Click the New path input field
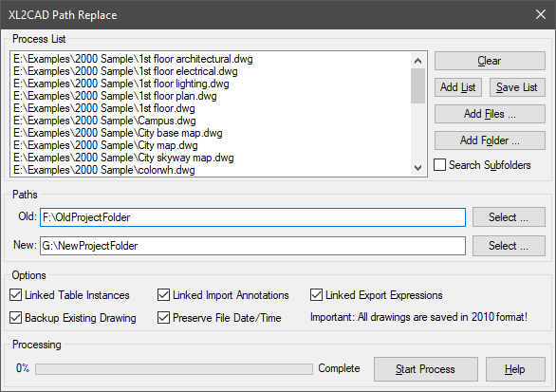This screenshot has height=392, width=556. 252,246
